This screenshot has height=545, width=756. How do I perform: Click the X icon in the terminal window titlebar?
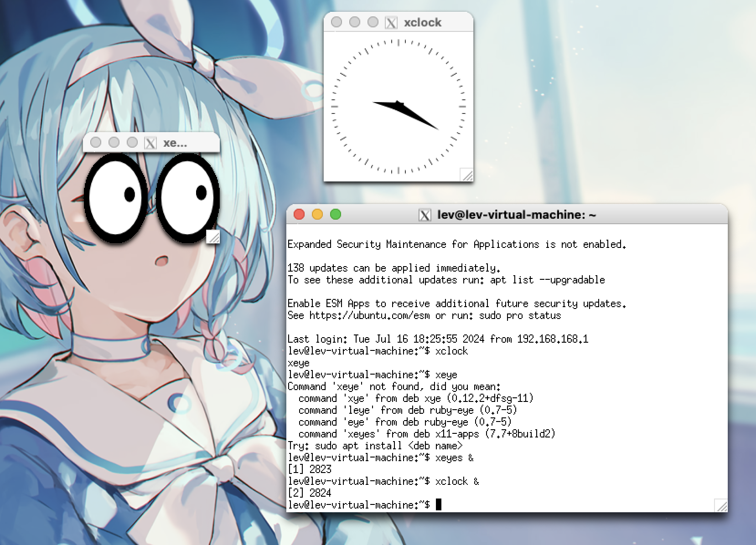tap(425, 215)
